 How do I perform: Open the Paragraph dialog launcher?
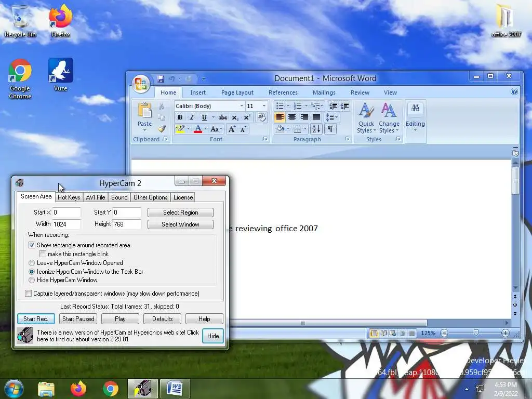tap(347, 139)
